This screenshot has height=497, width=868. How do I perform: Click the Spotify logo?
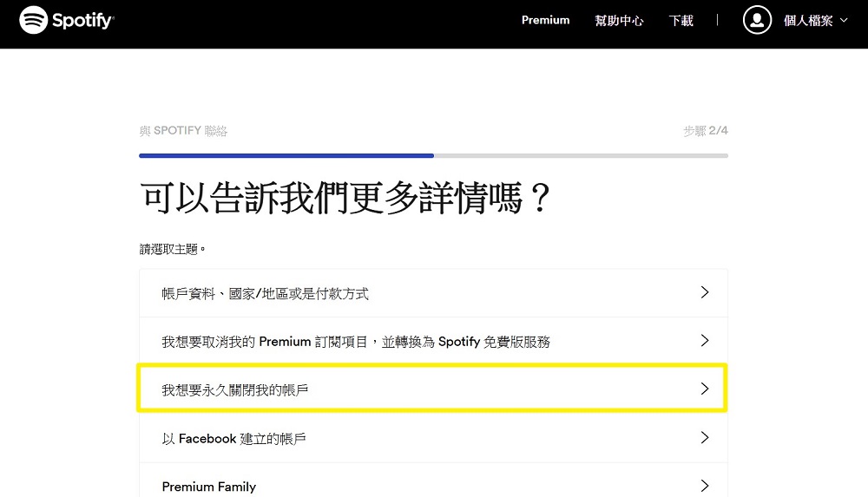67,20
